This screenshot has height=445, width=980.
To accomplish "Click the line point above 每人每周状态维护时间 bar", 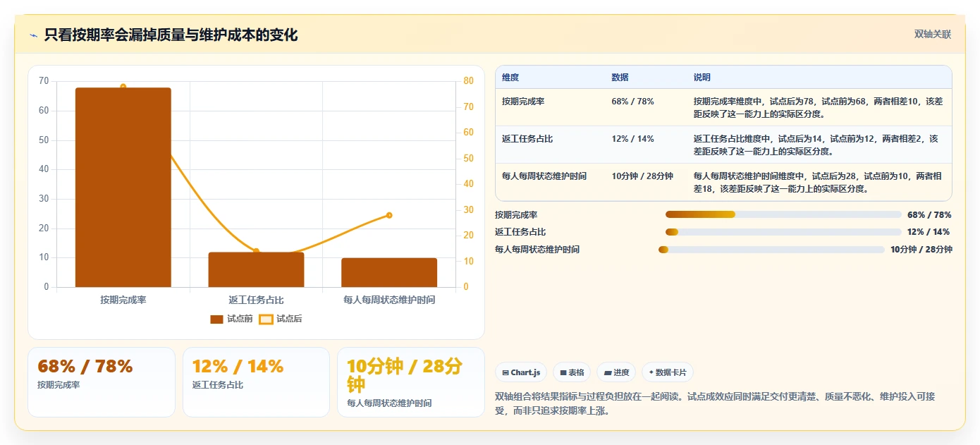I will click(389, 215).
